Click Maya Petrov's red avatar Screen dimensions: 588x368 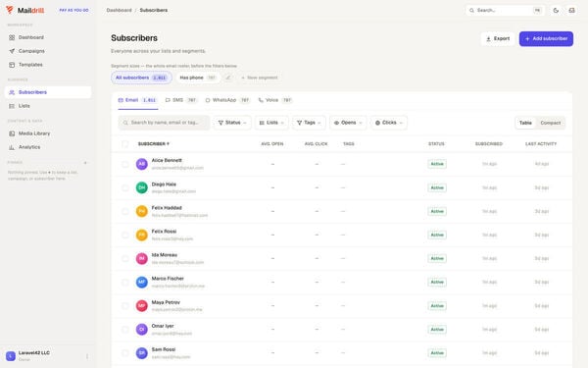pos(142,306)
